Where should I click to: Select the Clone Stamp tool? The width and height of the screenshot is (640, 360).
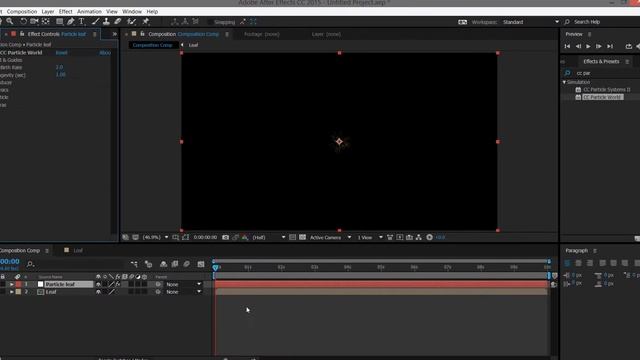[106, 21]
